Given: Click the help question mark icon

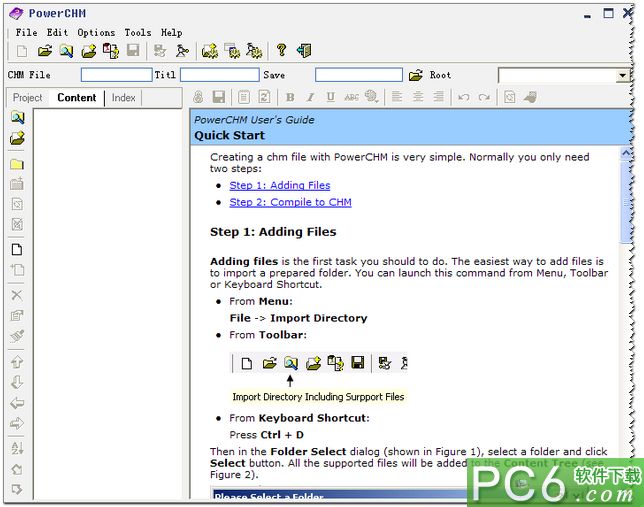Looking at the screenshot, I should click(281, 50).
